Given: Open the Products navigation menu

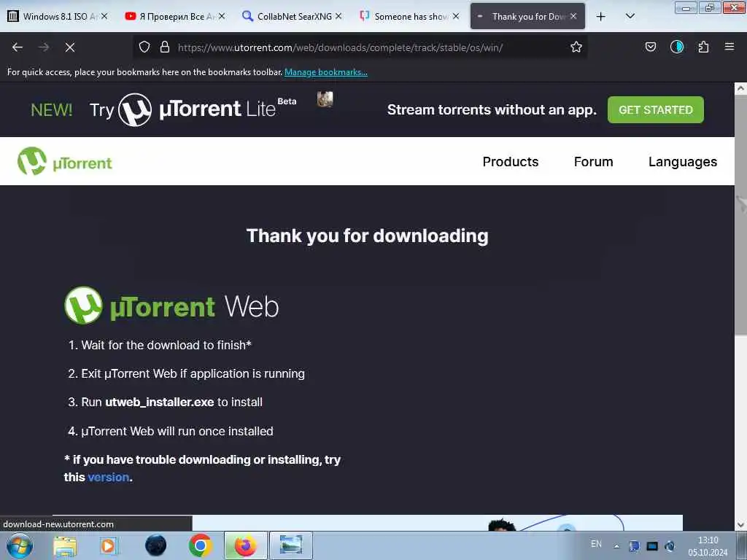Looking at the screenshot, I should coord(510,161).
